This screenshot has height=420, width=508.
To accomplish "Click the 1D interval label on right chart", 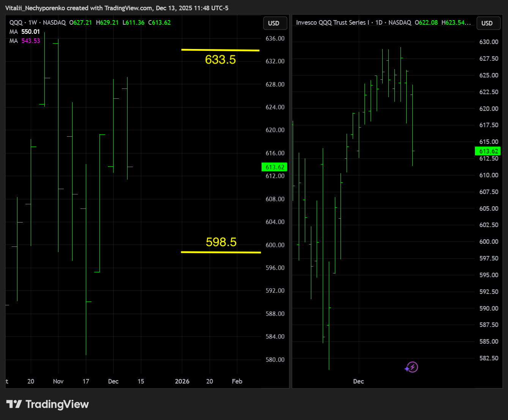I will click(x=379, y=23).
